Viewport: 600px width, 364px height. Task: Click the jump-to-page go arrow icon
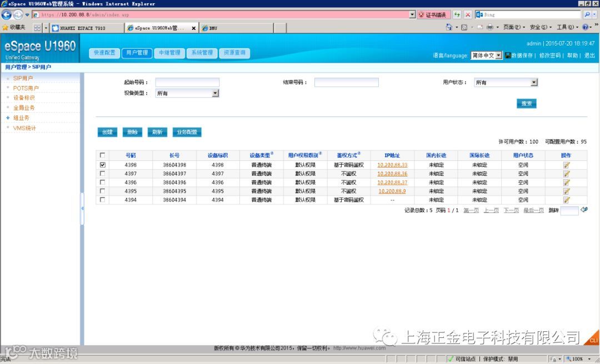(584, 210)
